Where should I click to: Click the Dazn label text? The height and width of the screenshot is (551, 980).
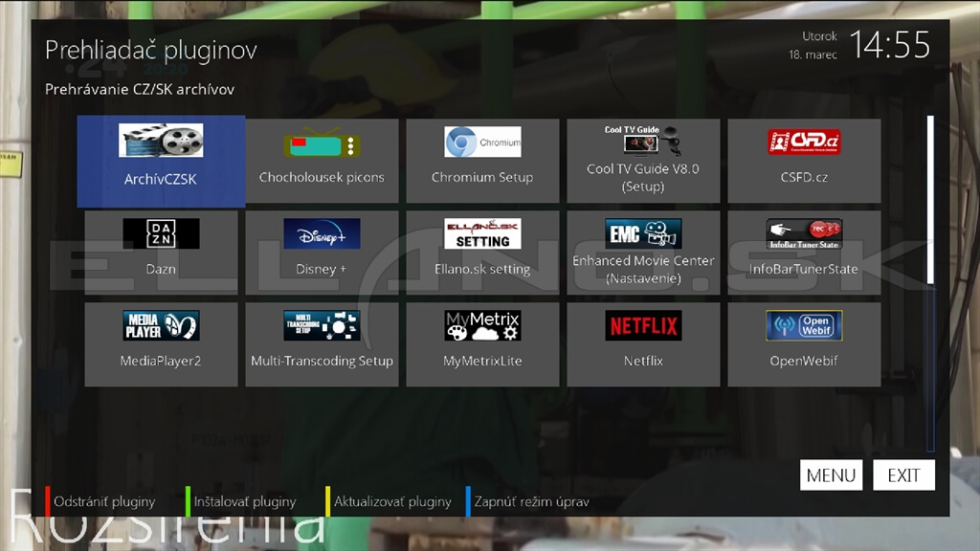[161, 269]
